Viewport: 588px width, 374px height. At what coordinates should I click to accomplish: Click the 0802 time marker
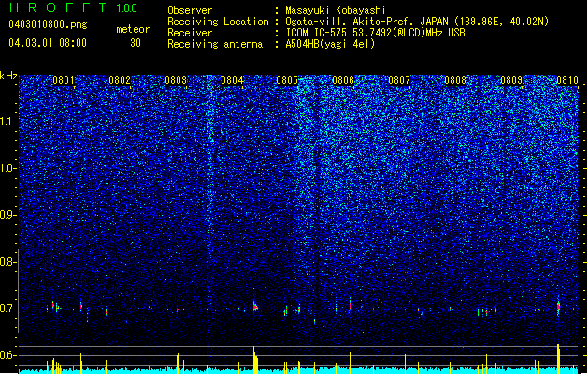tap(120, 80)
